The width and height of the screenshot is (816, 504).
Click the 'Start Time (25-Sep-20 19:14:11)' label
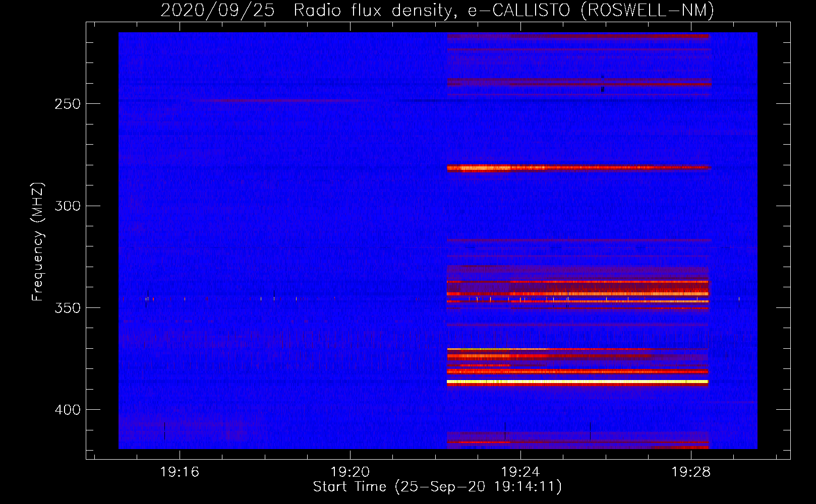pyautogui.click(x=437, y=487)
